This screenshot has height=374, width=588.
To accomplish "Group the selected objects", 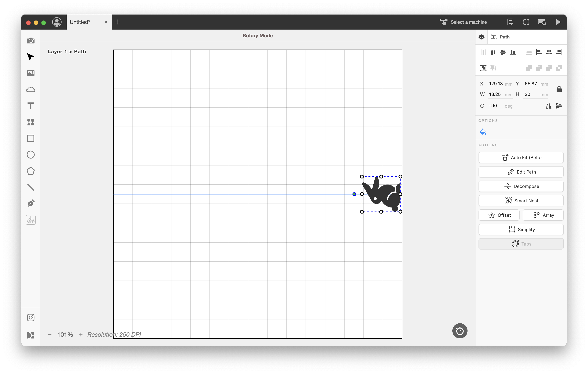I will pos(483,68).
